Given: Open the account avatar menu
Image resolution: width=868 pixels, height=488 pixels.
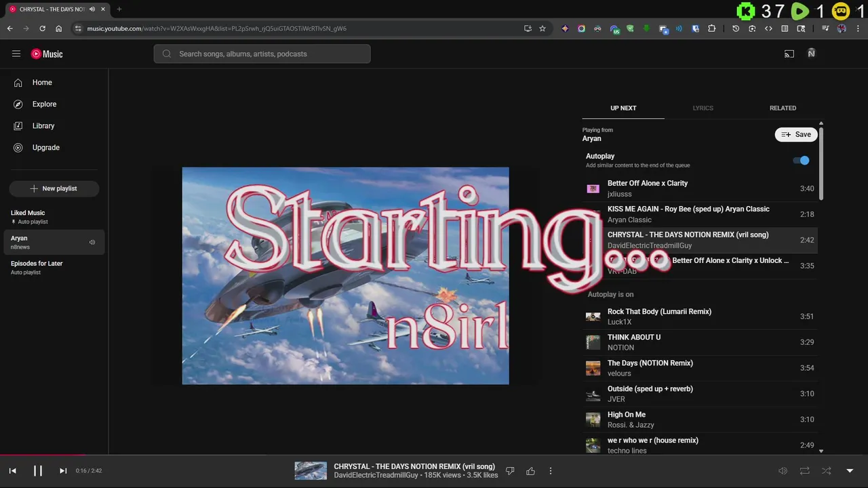Looking at the screenshot, I should [811, 54].
